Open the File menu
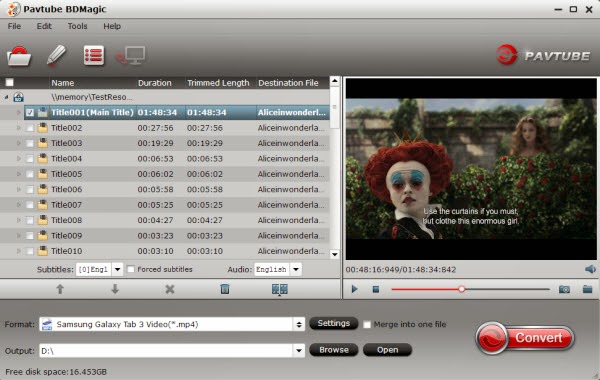The image size is (600, 380). (x=14, y=26)
